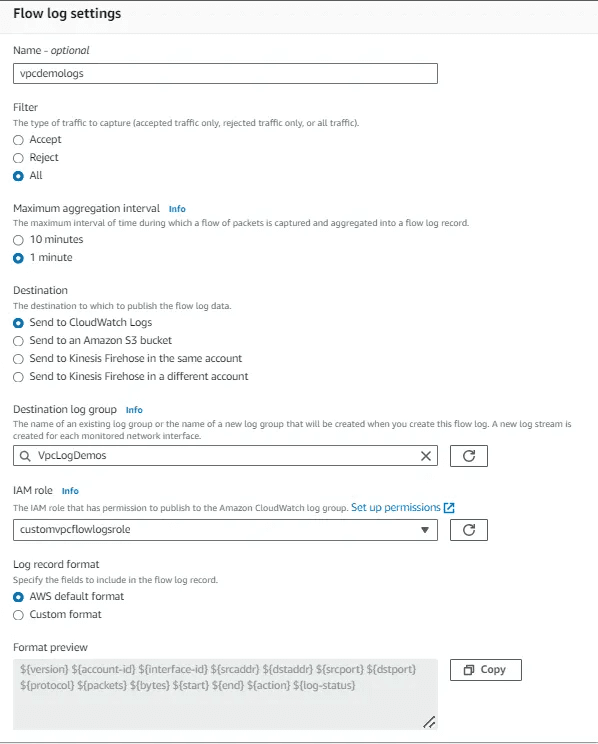
Task: Clear the VpcLogDemos log group field
Action: pyautogui.click(x=426, y=456)
